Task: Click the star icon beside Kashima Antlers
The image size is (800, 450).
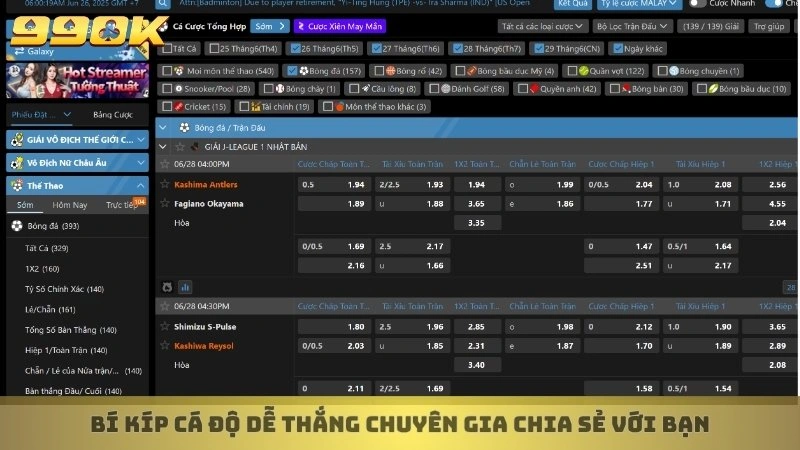Action: tap(166, 185)
